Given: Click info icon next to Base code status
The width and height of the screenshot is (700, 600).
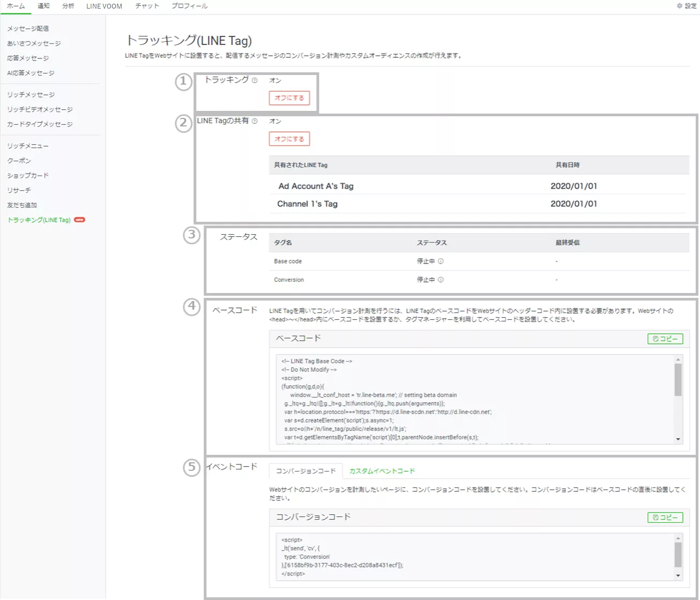Looking at the screenshot, I should tap(441, 261).
